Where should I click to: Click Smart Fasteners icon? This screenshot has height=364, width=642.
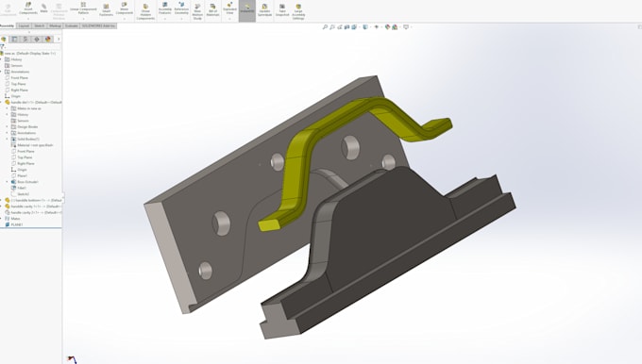click(x=106, y=10)
